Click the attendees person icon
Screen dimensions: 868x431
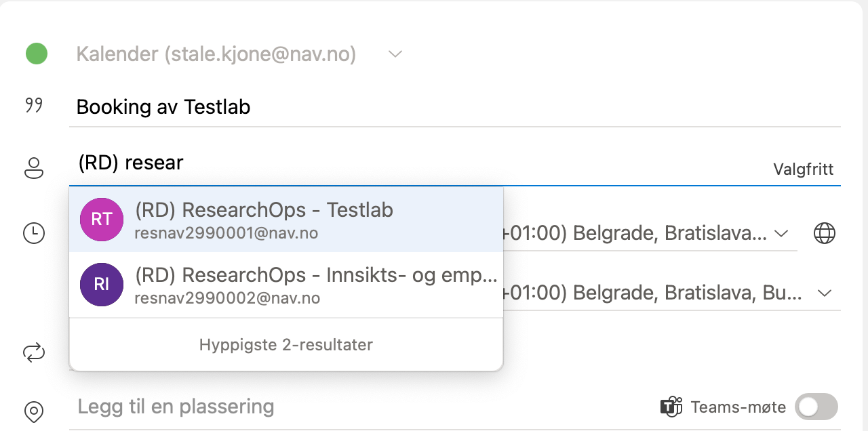(x=34, y=167)
